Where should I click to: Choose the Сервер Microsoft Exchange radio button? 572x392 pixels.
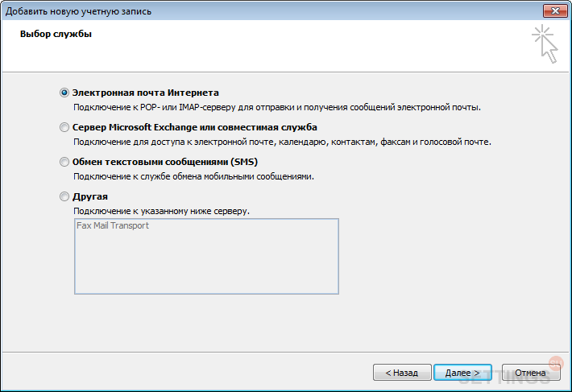[64, 127]
